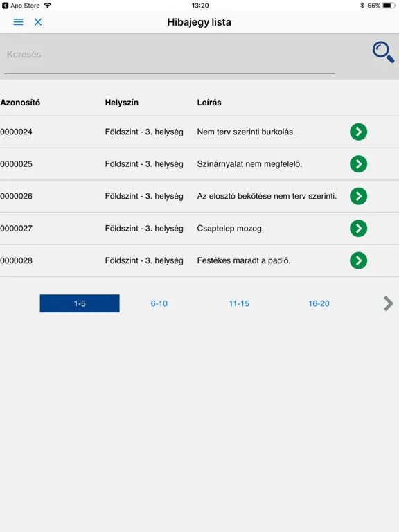Go to page 16-20
The height and width of the screenshot is (532, 399).
(319, 303)
